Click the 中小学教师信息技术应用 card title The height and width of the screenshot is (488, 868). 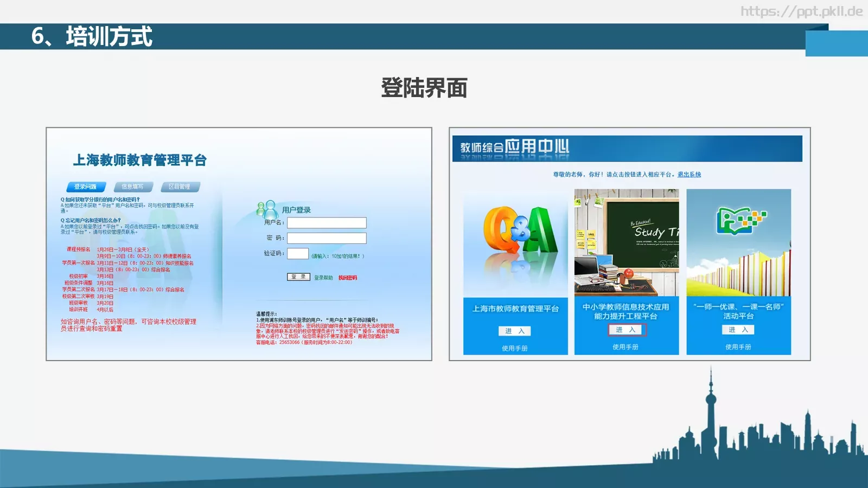click(x=626, y=311)
